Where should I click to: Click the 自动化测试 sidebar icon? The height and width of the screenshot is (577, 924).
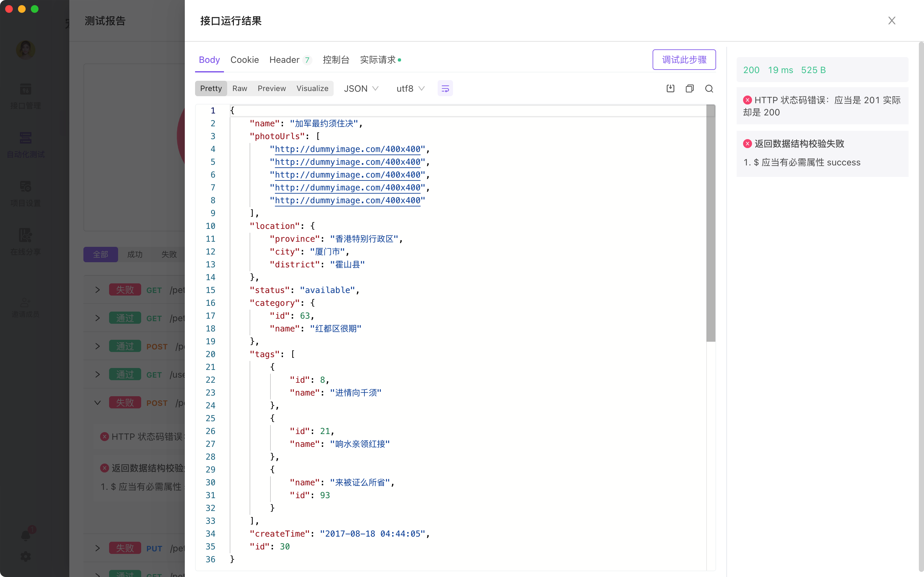pos(26,138)
